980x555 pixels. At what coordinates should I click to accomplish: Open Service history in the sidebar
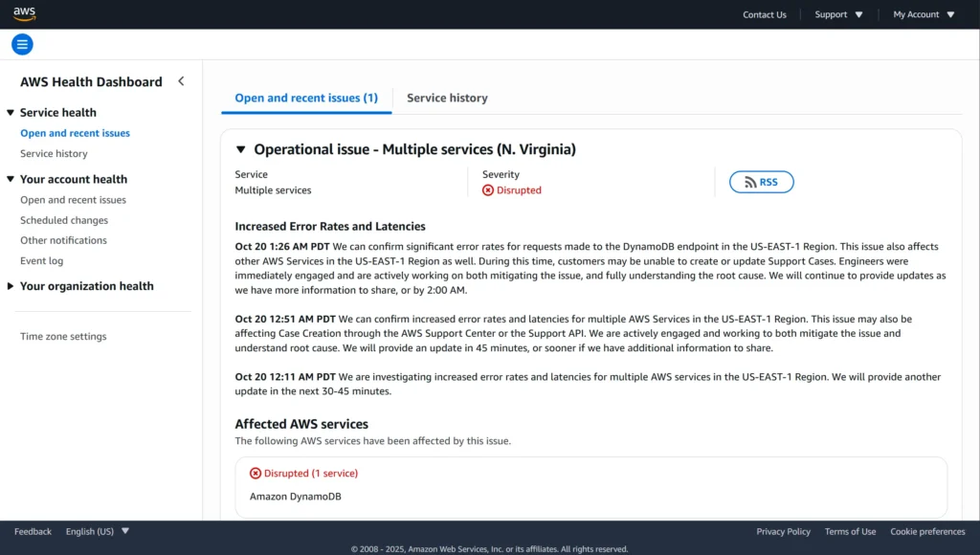(x=54, y=153)
